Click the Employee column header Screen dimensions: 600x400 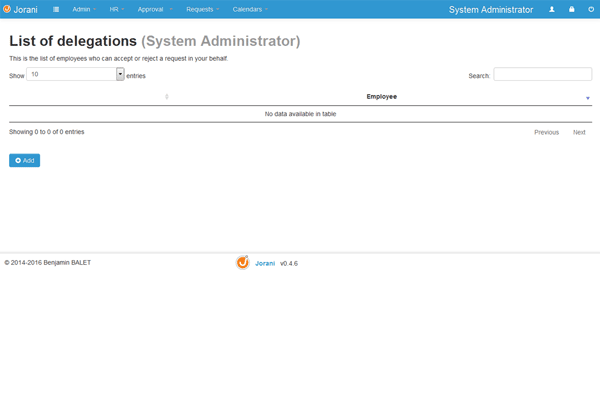coord(381,97)
